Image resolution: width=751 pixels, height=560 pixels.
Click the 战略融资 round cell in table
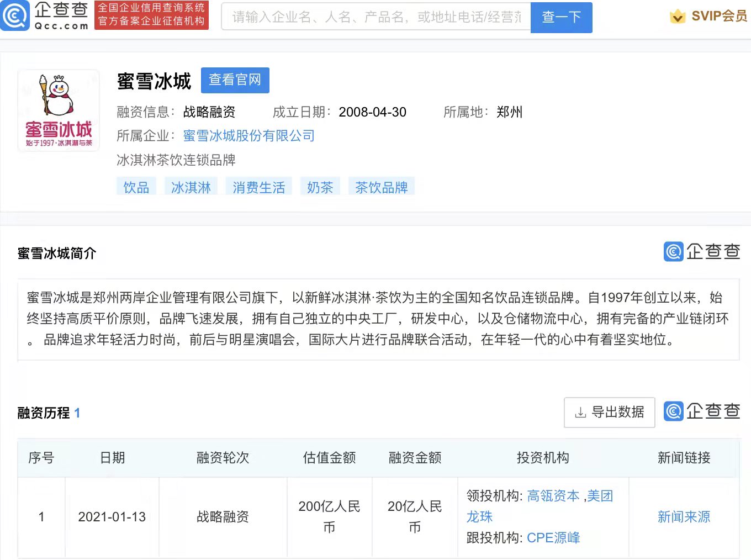223,517
